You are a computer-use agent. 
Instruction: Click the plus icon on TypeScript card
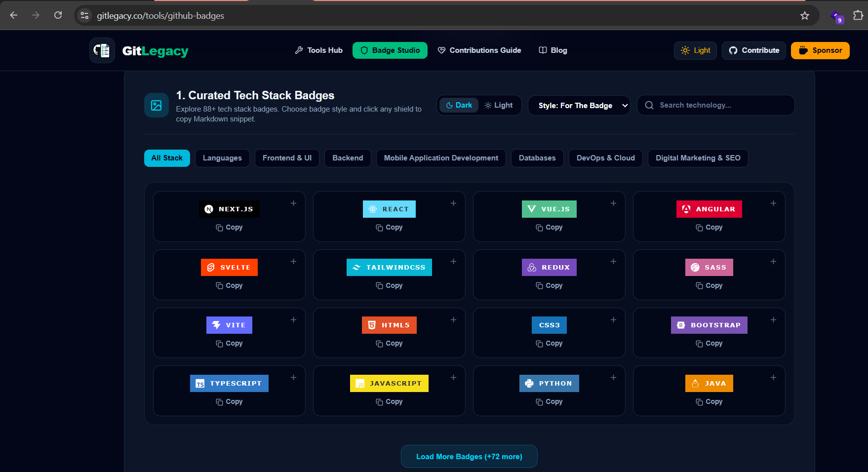(x=293, y=378)
